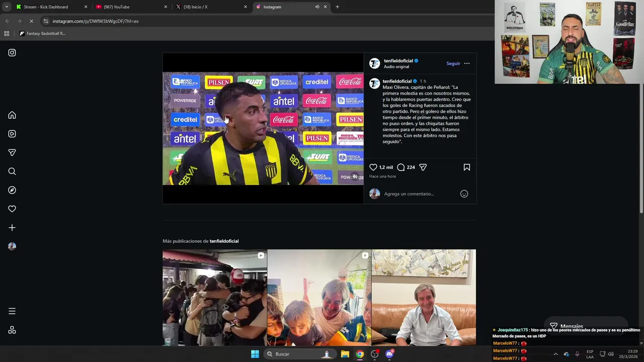Screen dimensions: 644x362
Task: Open tenfieldoficial link under more posts
Action: 224,241
